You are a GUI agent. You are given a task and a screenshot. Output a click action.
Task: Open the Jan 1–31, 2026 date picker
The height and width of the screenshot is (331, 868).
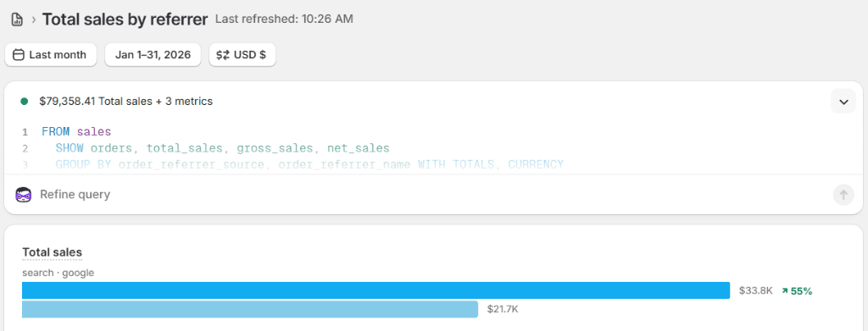[153, 55]
